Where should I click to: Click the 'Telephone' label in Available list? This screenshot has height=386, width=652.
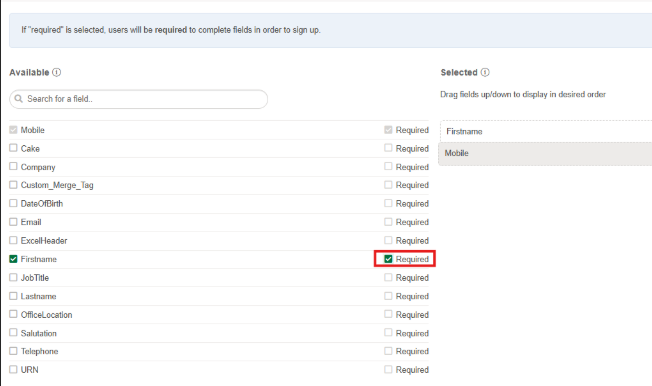point(40,351)
